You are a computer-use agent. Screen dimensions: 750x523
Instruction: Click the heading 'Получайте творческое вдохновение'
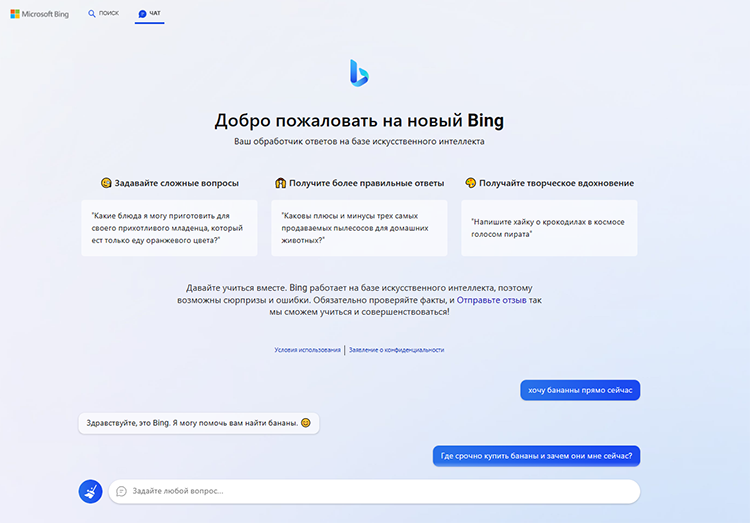[556, 183]
